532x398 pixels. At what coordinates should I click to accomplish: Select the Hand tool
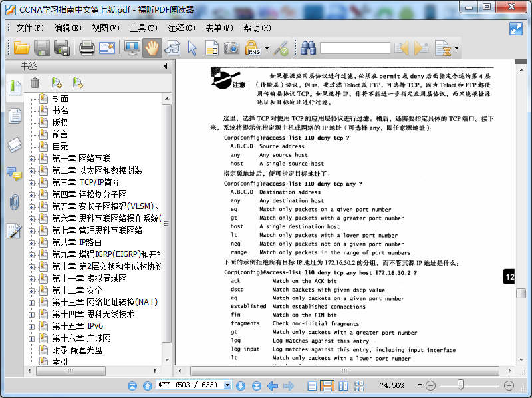point(152,48)
